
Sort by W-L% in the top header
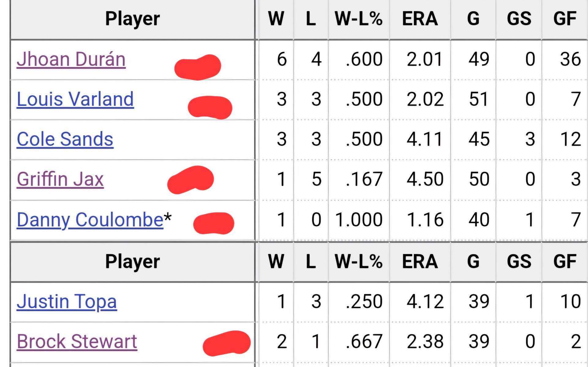(x=359, y=19)
